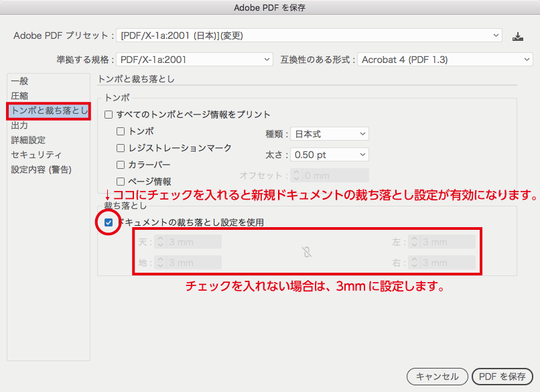Screen dimensions: 540x392
Task: Enable すべてのトンボとページ情報をプリント checkbox
Action: click(x=109, y=115)
